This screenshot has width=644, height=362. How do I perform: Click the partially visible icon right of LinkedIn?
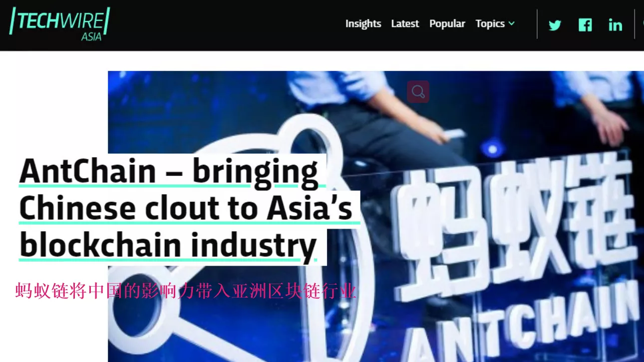point(642,24)
